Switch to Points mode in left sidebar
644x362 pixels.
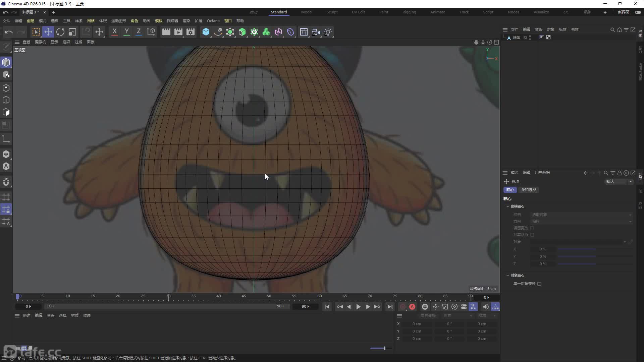click(x=6, y=88)
